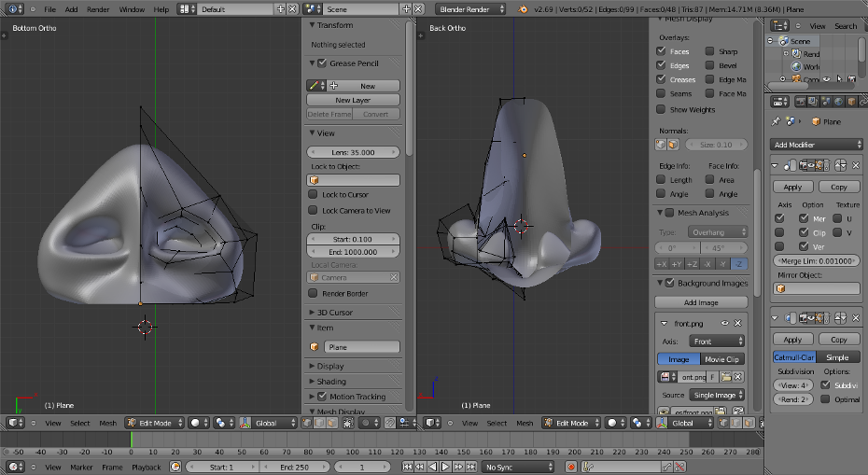Open the file browser icon for ont.png
The width and height of the screenshot is (868, 475).
(726, 377)
